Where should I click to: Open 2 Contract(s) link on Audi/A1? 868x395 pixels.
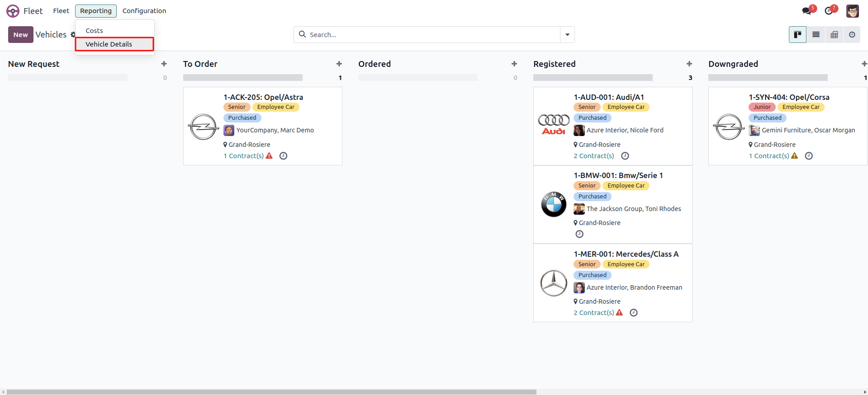(593, 156)
